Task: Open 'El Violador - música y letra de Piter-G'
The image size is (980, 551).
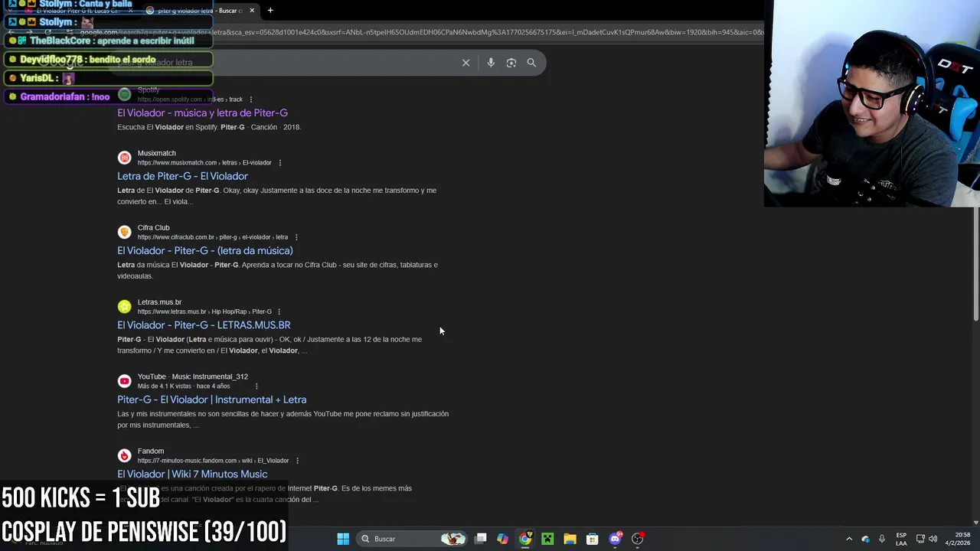Action: coord(202,113)
